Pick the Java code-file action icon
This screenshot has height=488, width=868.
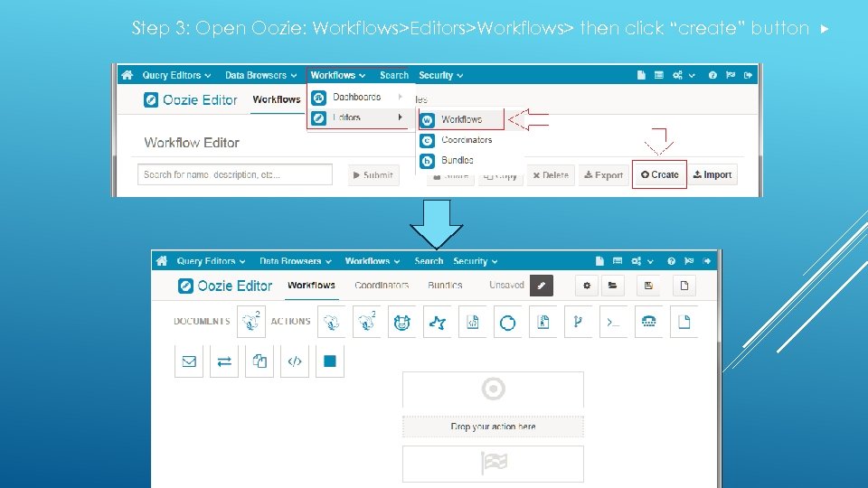pyautogui.click(x=473, y=322)
